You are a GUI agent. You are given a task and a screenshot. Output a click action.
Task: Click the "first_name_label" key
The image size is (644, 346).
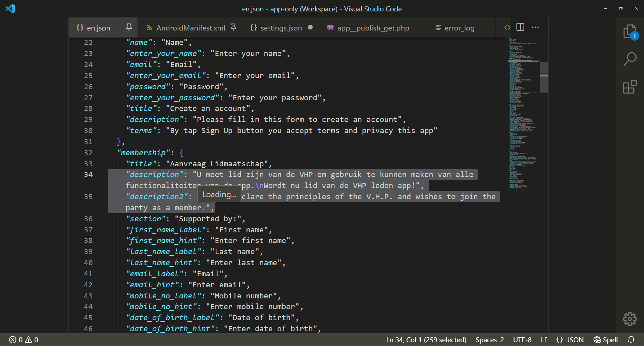[x=165, y=230]
